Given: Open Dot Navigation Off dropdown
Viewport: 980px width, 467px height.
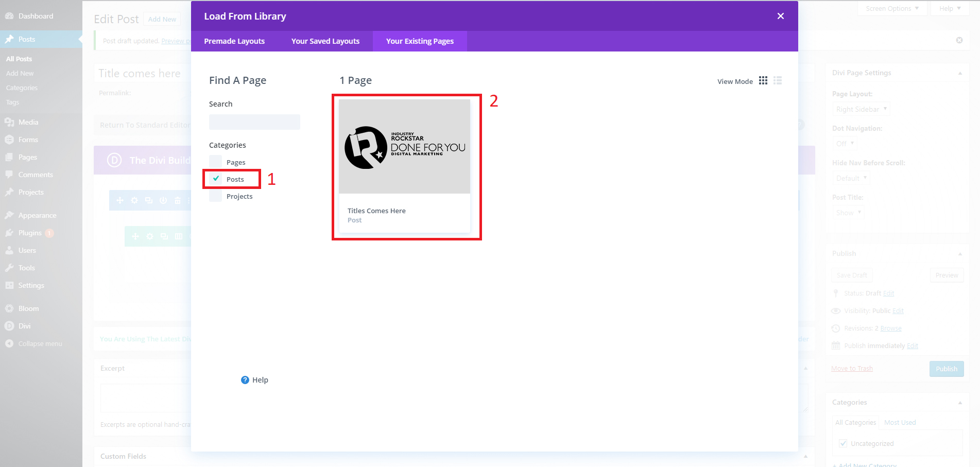Looking at the screenshot, I should pyautogui.click(x=845, y=144).
